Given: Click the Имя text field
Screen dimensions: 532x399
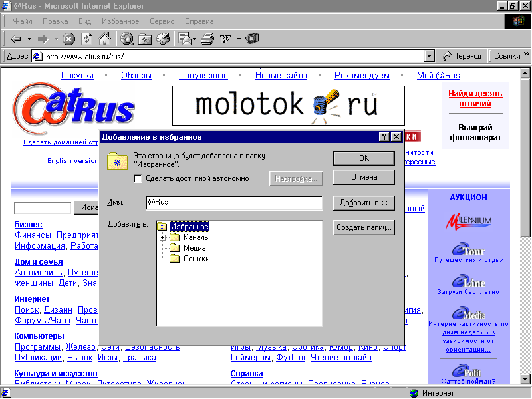Looking at the screenshot, I should pos(234,203).
